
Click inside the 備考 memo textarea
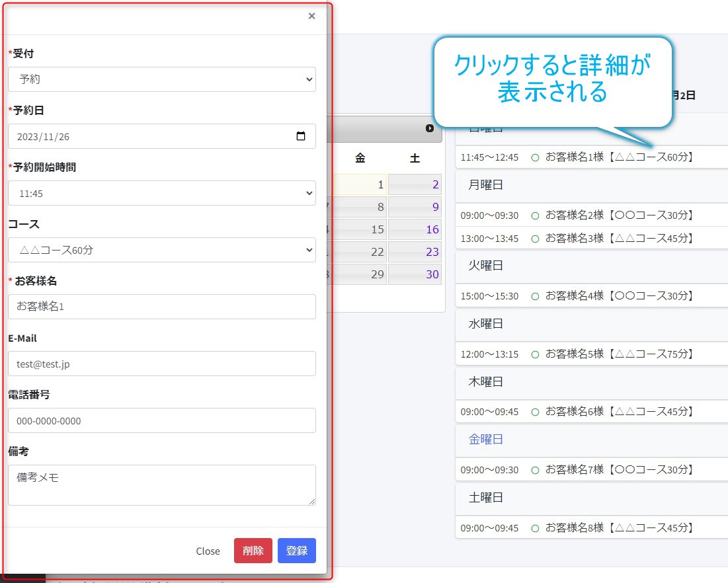(161, 484)
